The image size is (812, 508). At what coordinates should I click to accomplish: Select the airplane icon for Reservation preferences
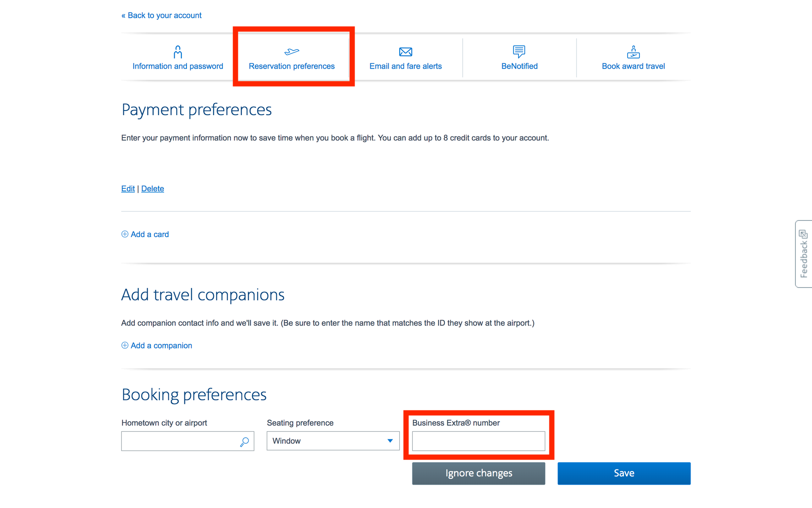[x=292, y=52]
